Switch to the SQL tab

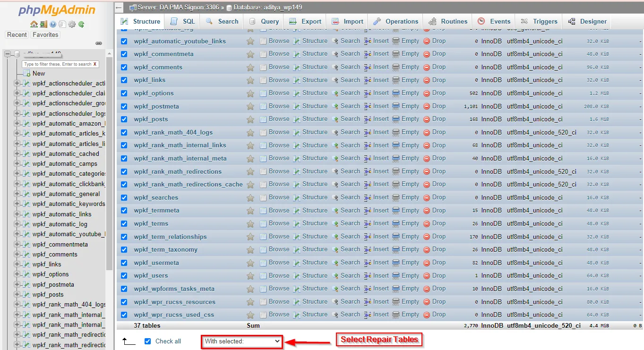click(x=182, y=21)
